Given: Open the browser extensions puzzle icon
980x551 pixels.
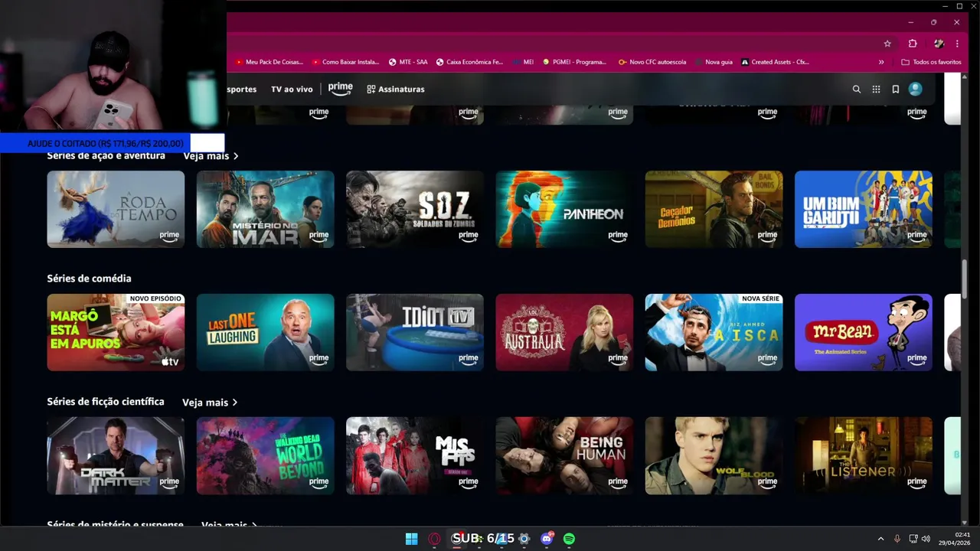Looking at the screenshot, I should pyautogui.click(x=913, y=44).
